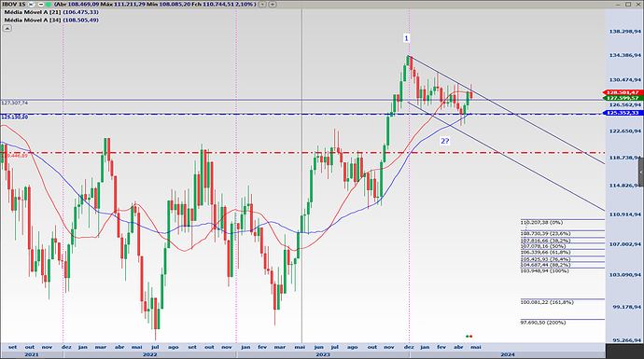Image resolution: width=644 pixels, height=359 pixels.
Task: Click the blue 125.352,33 price tag
Action: point(623,113)
